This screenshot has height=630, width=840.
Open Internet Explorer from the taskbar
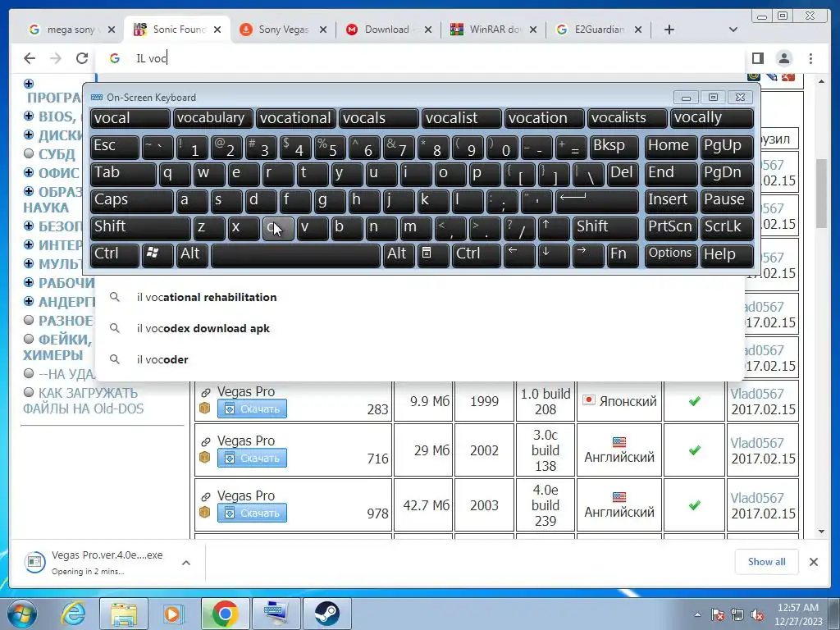coord(73,614)
